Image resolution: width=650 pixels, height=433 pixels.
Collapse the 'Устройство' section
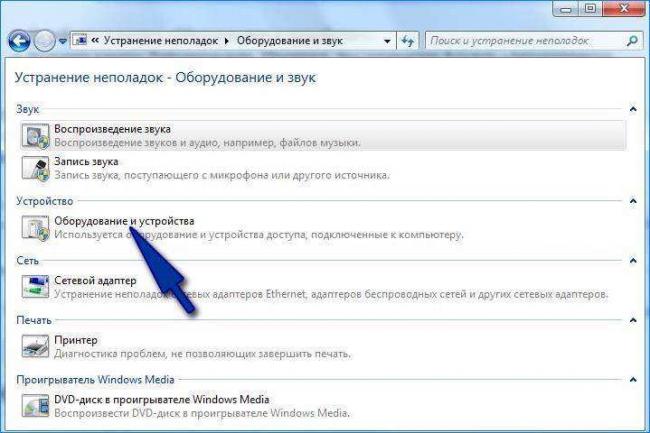(x=633, y=201)
